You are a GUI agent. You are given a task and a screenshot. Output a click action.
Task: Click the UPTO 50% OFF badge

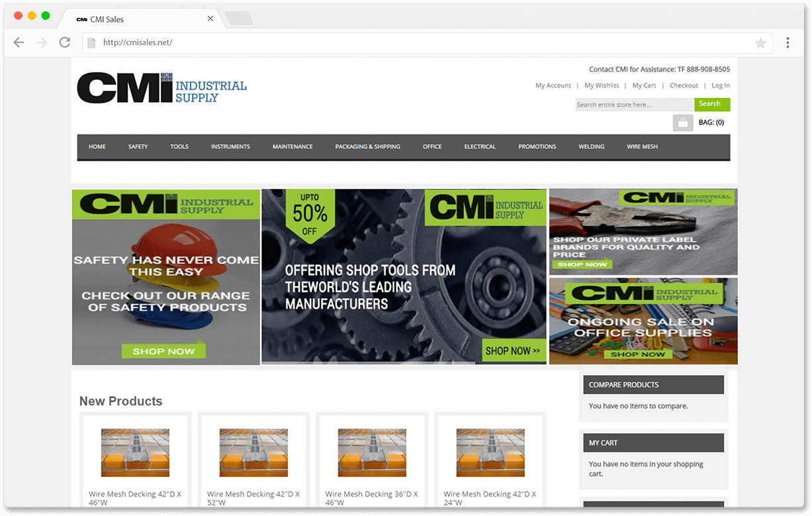(310, 215)
